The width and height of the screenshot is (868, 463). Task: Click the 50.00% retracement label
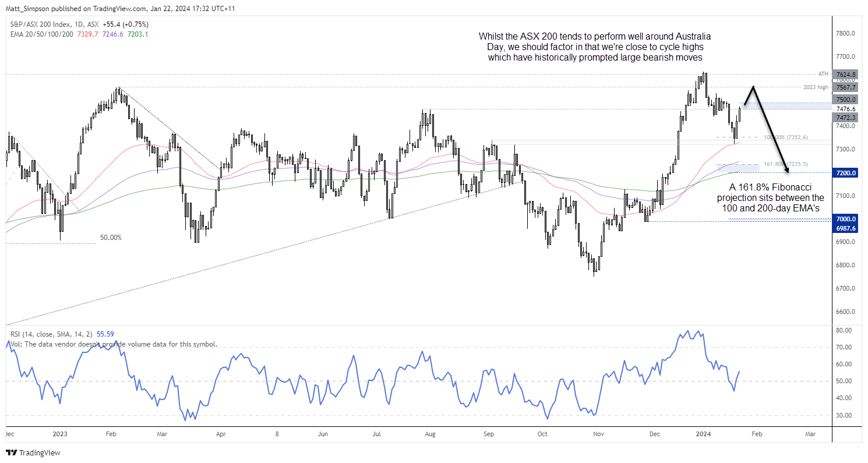click(111, 238)
